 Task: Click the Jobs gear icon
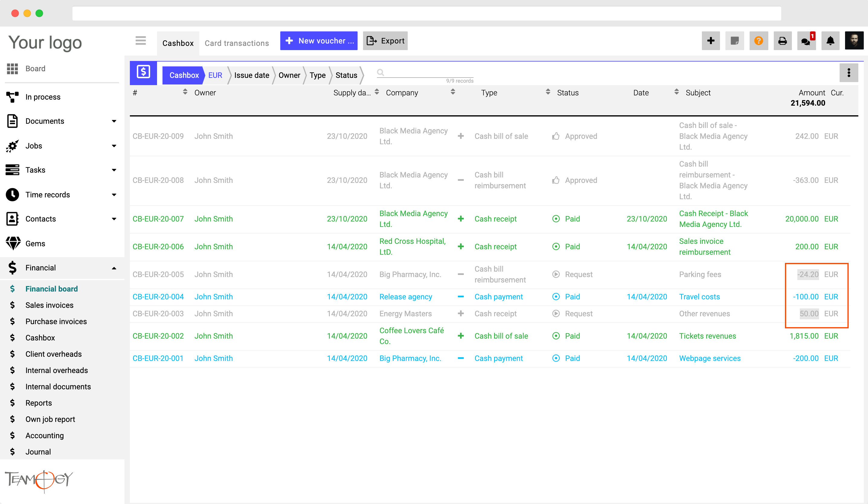coord(12,146)
